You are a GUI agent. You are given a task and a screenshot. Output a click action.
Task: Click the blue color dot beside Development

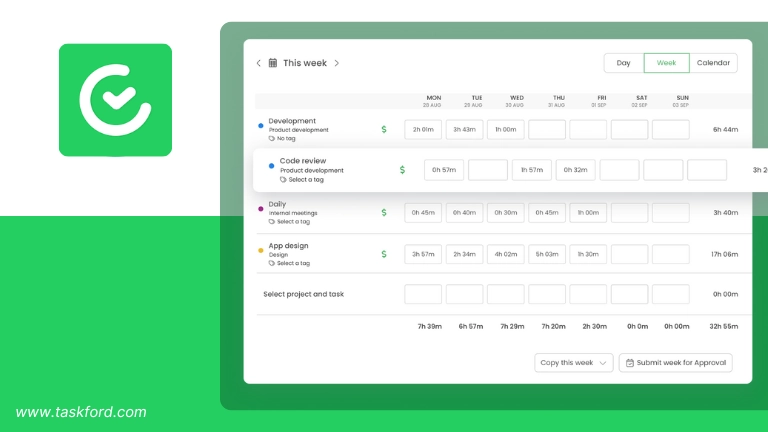coord(261,125)
